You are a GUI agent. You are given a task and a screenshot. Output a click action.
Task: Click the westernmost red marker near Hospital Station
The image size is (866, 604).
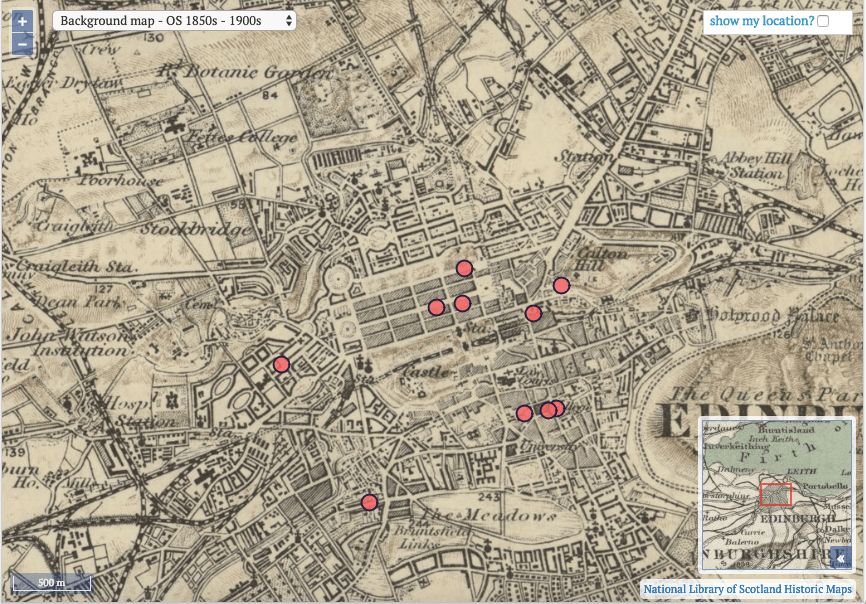point(282,364)
